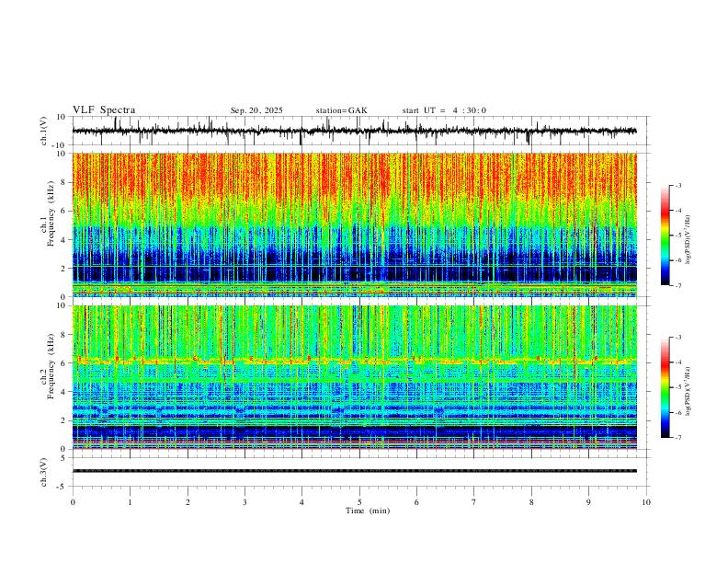Click the time axis tick label '0'

coord(73,502)
